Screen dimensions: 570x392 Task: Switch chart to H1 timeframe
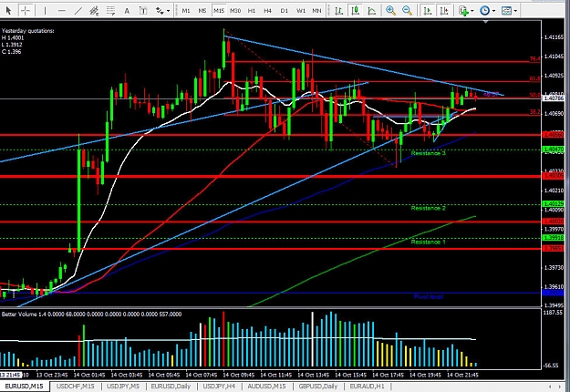(x=252, y=11)
